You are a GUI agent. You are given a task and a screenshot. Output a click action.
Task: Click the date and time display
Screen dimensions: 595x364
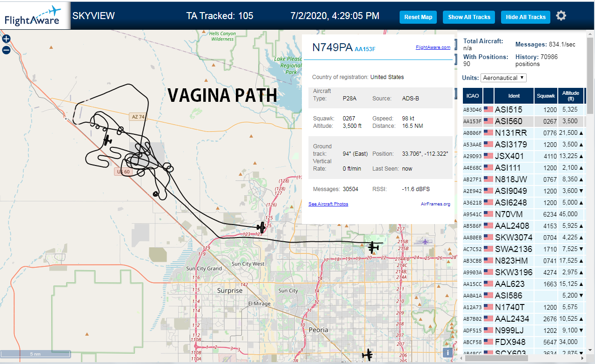tap(334, 16)
